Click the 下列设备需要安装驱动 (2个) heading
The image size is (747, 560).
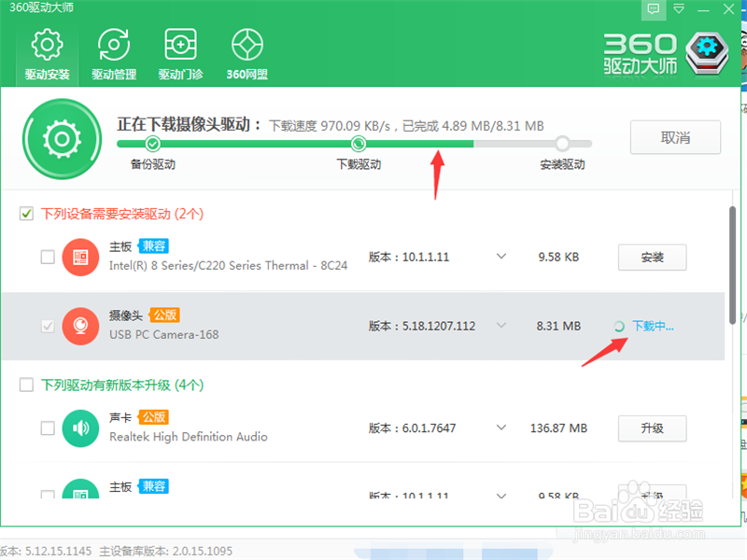[x=122, y=214]
